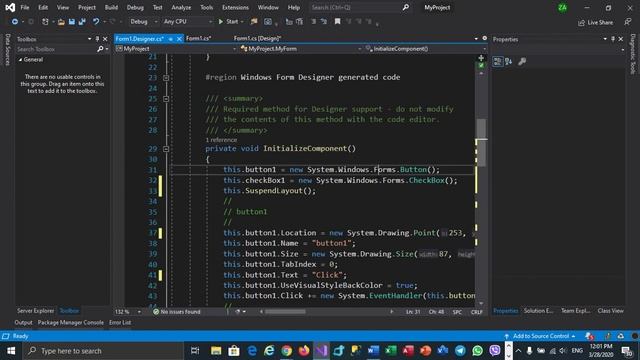Click the Visual Studio taskbar icon

click(321, 351)
